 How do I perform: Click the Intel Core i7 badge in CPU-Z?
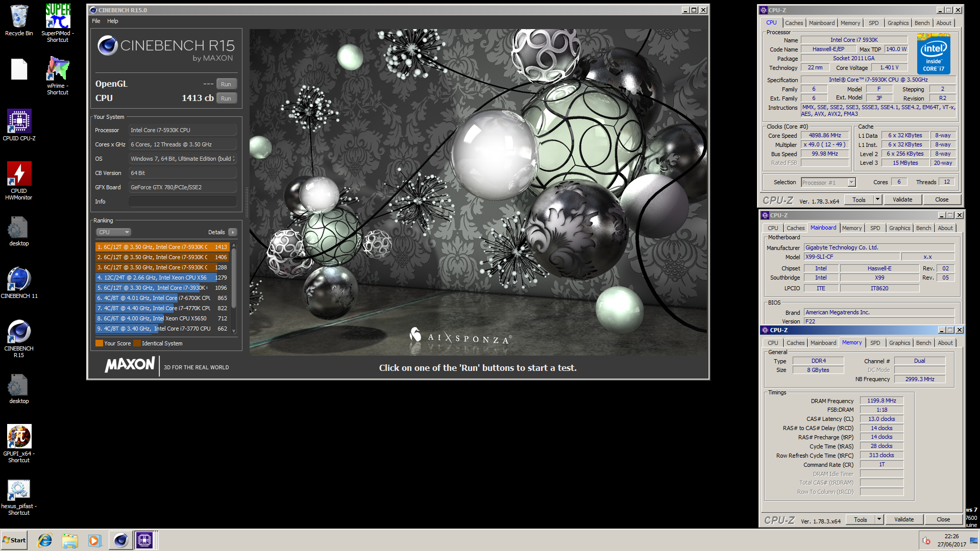(934, 54)
